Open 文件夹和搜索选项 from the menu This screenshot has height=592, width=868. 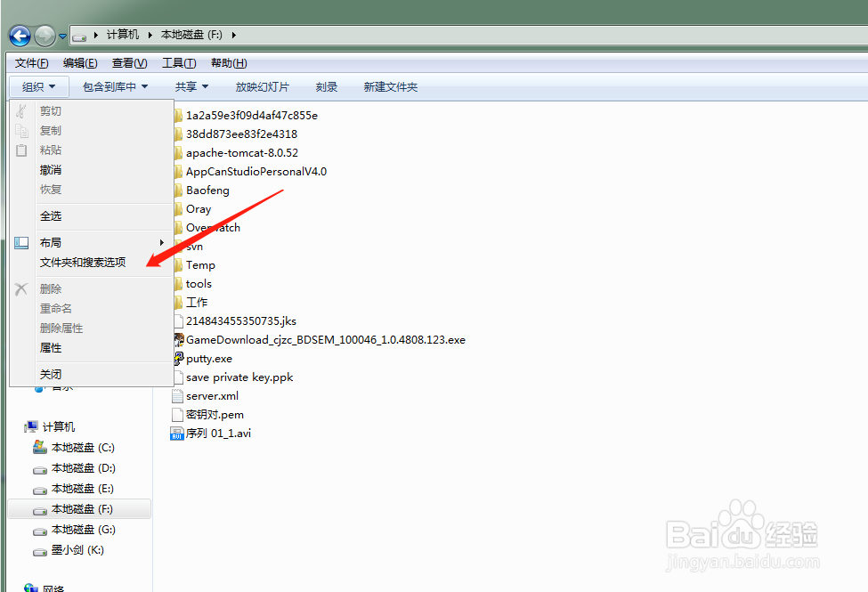coord(92,263)
